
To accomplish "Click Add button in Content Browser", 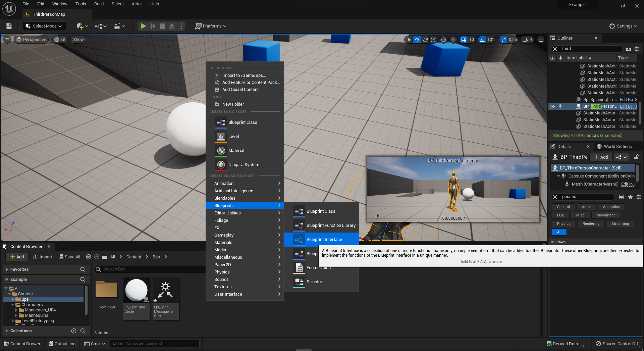I will point(17,257).
